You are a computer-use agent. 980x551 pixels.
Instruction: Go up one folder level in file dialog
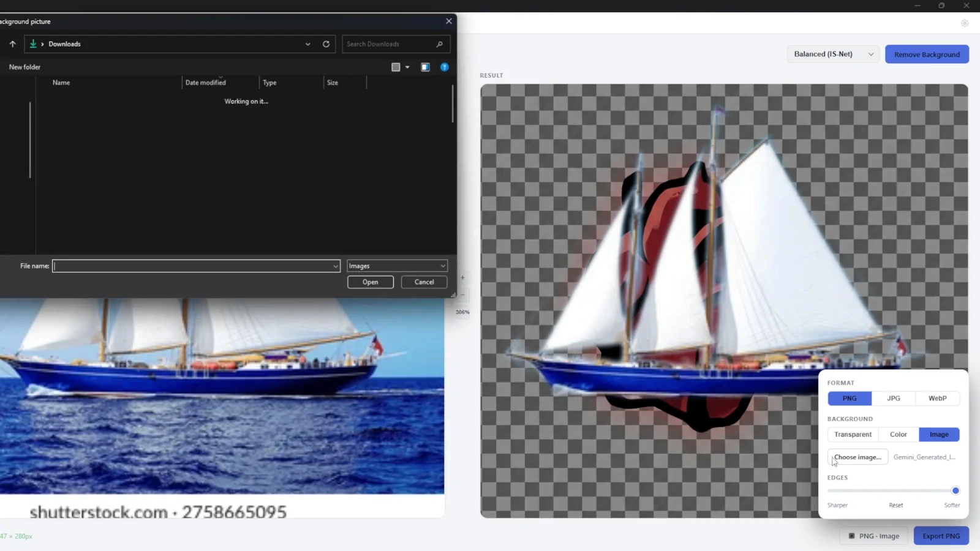pyautogui.click(x=12, y=44)
